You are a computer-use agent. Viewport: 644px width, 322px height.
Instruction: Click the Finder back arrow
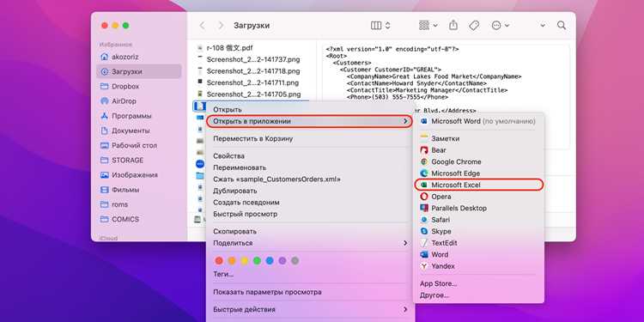coord(202,26)
